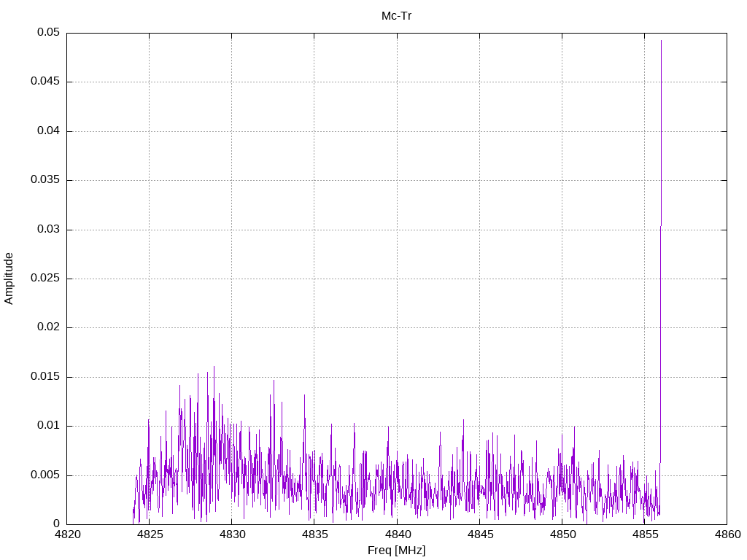Click the 4820 x-axis tick label
This screenshot has height=560, width=747.
pos(67,534)
